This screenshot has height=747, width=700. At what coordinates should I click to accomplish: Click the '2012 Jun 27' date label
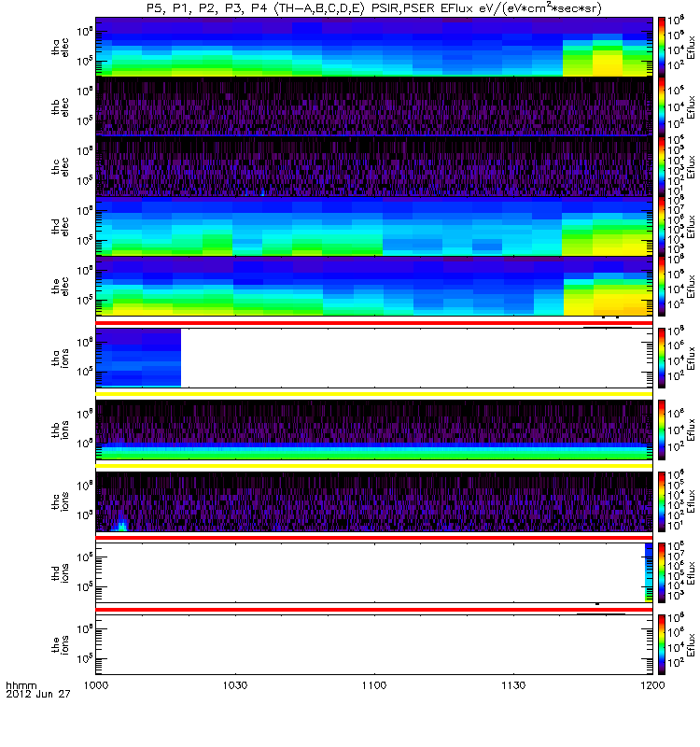(x=38, y=694)
